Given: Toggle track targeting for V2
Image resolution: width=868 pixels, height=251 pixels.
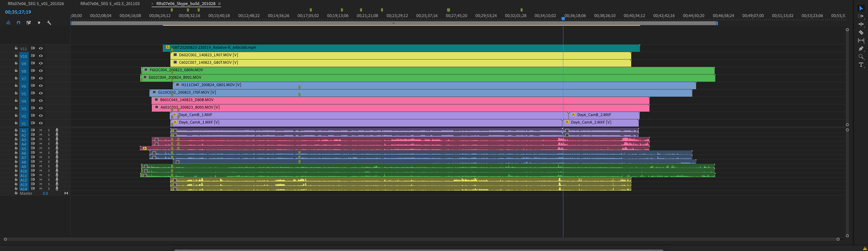Looking at the screenshot, I should [24, 116].
